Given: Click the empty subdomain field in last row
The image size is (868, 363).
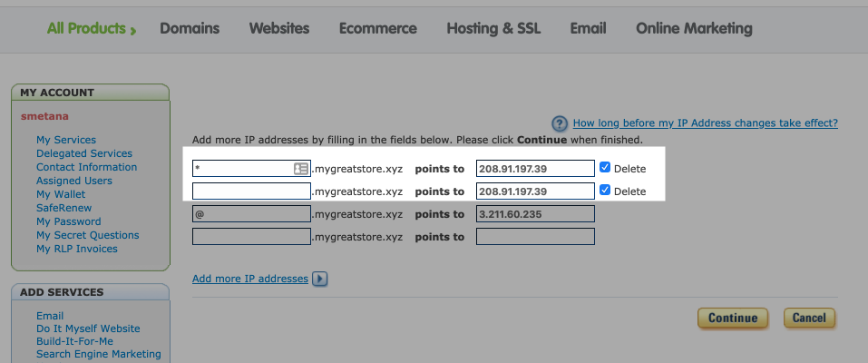Looking at the screenshot, I should pyautogui.click(x=251, y=237).
